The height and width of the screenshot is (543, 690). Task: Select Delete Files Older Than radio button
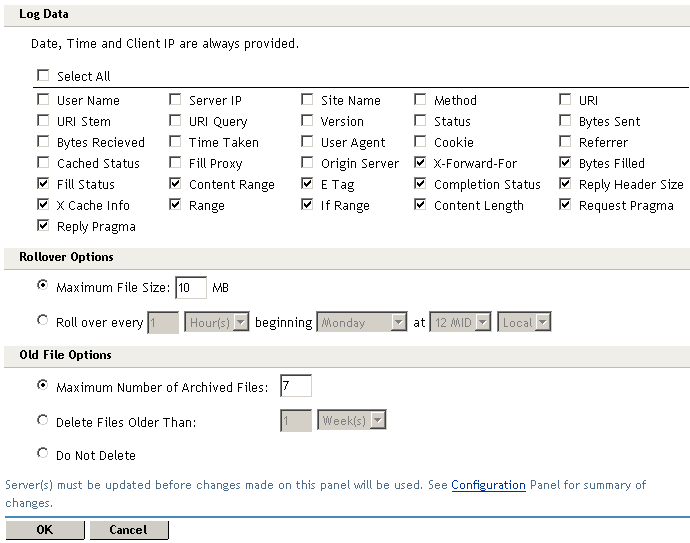(x=43, y=420)
